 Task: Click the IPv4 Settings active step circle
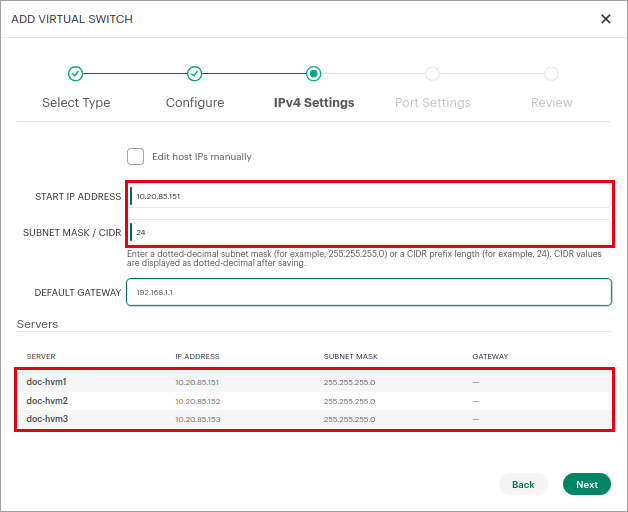(313, 74)
